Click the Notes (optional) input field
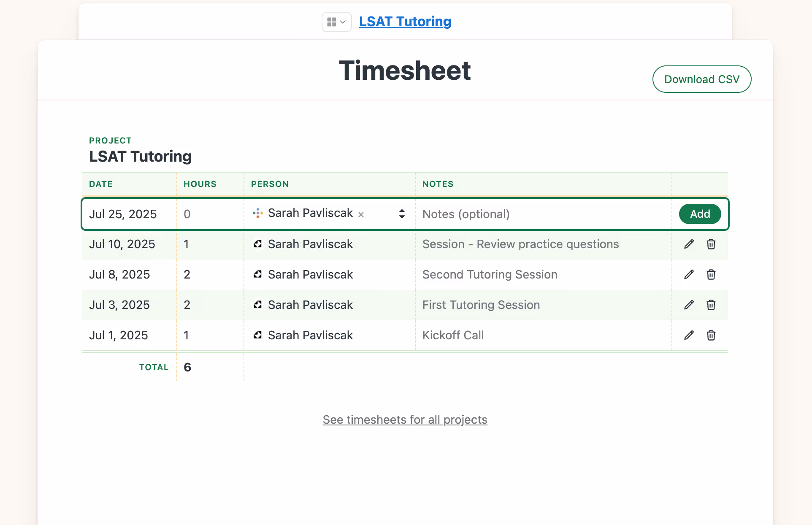 point(506,214)
